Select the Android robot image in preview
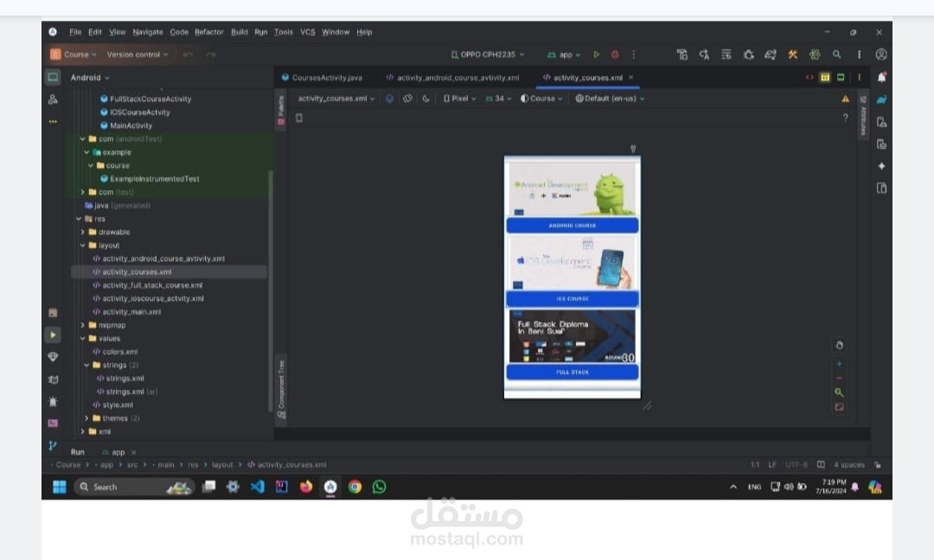 tap(573, 189)
